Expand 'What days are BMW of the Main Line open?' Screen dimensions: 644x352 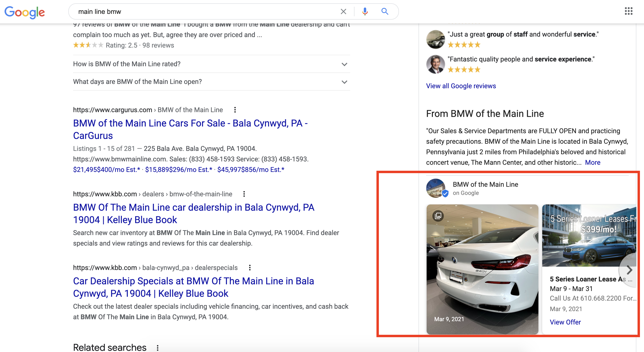[344, 82]
